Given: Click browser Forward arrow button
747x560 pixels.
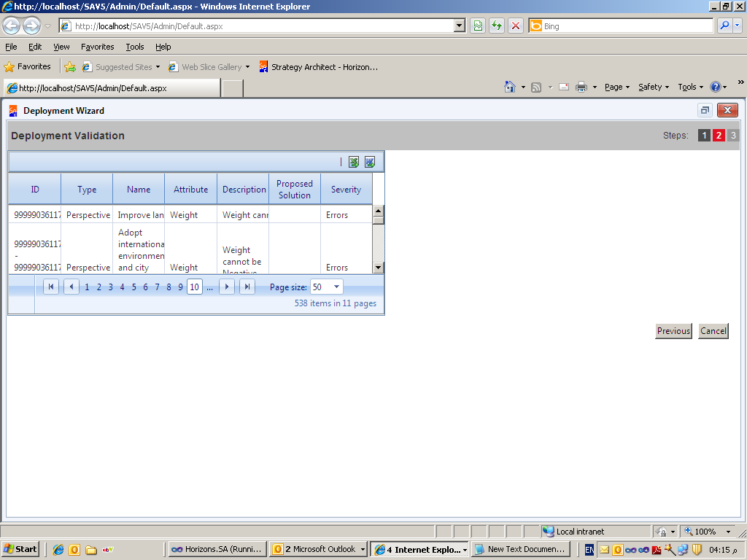Looking at the screenshot, I should [x=32, y=26].
